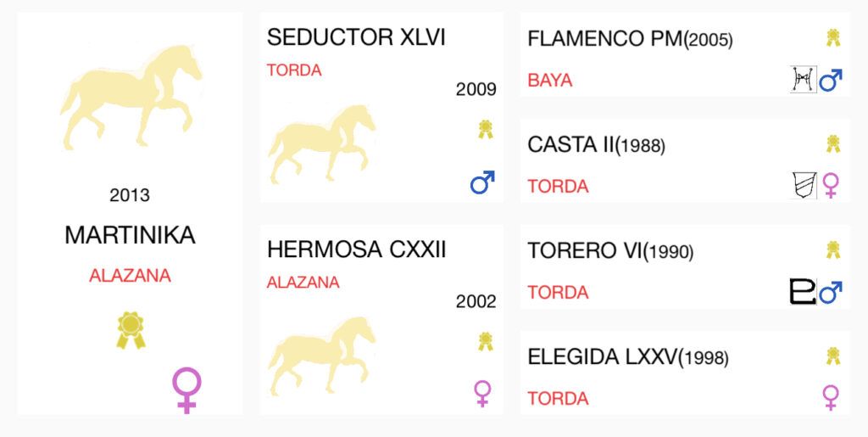Select the SEDUCTOR XLVI horse silhouette
Screen dimensions: 868x437
tap(321, 144)
